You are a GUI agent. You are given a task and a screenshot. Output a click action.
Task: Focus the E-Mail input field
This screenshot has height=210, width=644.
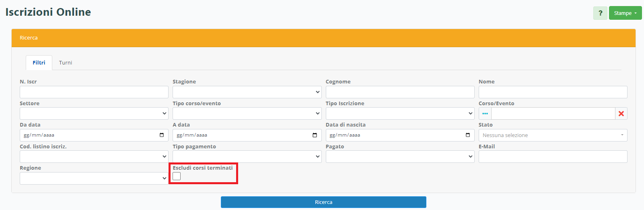coord(553,156)
